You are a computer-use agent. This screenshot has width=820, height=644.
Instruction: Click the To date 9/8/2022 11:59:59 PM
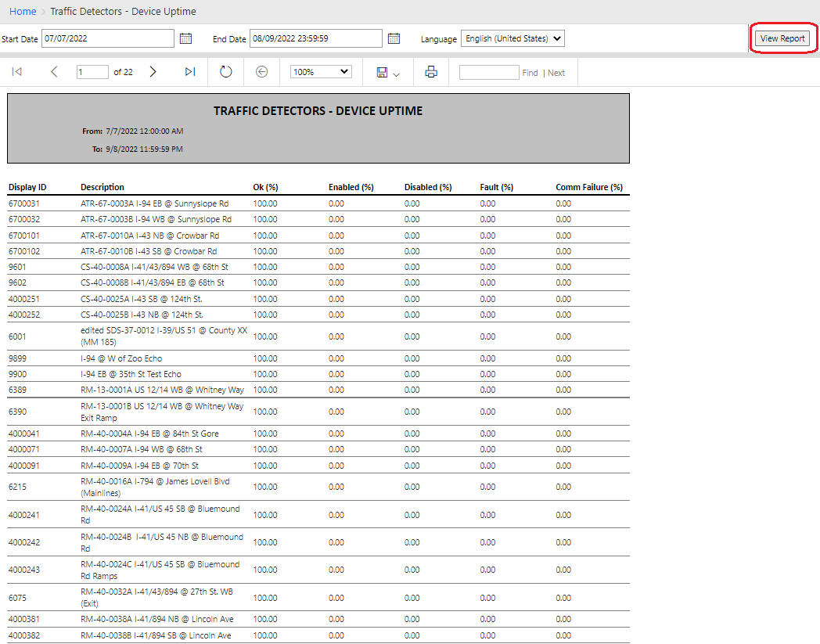pyautogui.click(x=144, y=149)
